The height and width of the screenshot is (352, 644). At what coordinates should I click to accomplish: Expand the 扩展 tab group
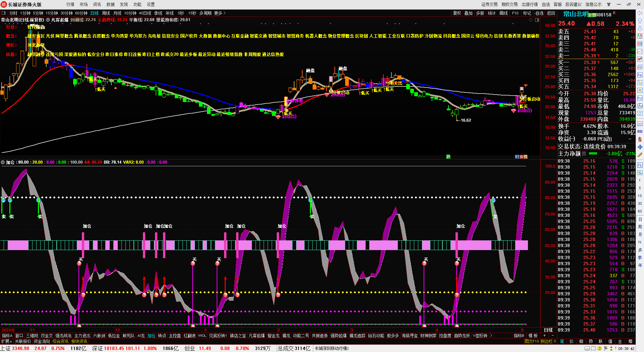pyautogui.click(x=7, y=341)
